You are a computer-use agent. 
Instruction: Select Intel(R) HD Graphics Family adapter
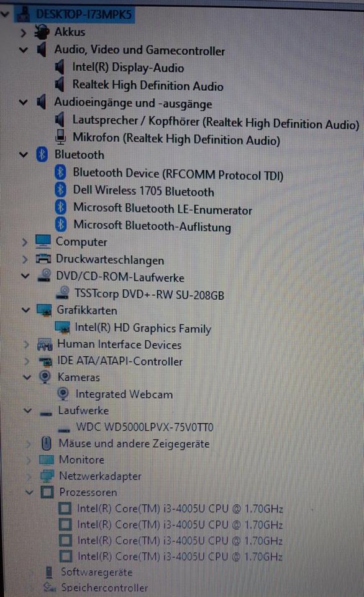[x=143, y=328]
